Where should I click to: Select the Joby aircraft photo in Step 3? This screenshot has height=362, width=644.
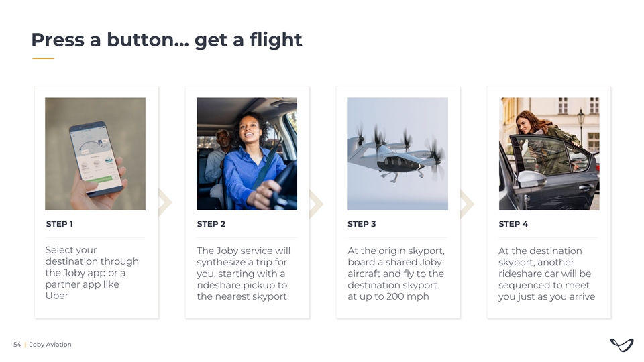(397, 154)
